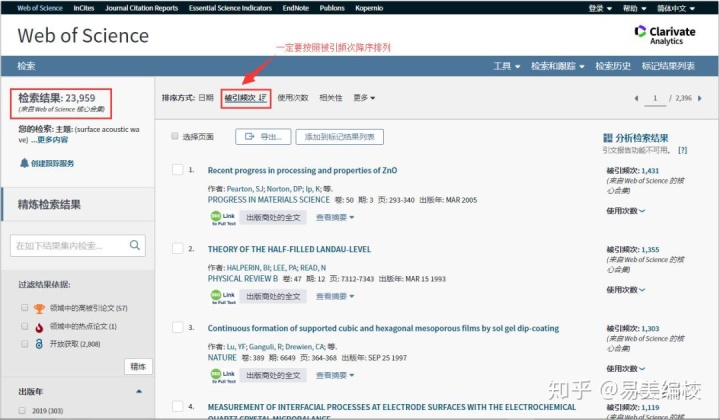Click the flame icon for hot papers

click(x=39, y=327)
